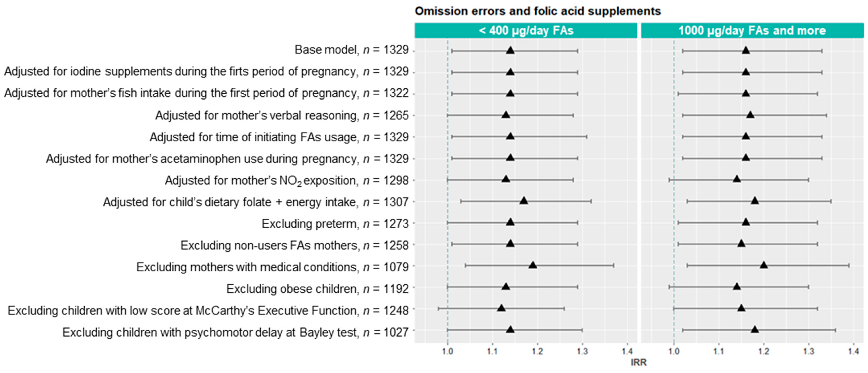The image size is (868, 373).
Task: Select McCarthy's Executive Function triangle in <400 µg/day panel
Action: tap(501, 308)
